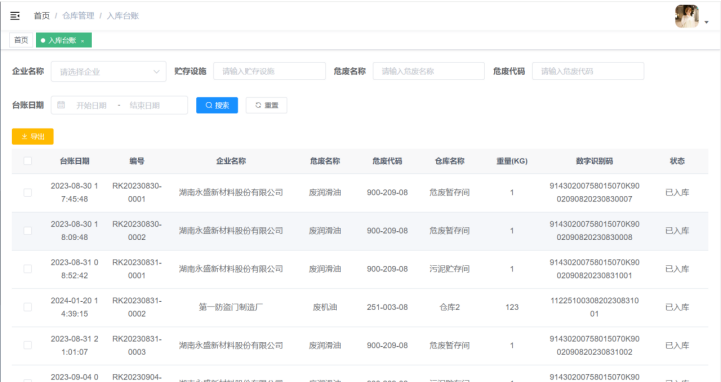The image size is (721, 382).
Task: Click identifier ending 0830007
Action: click(594, 193)
